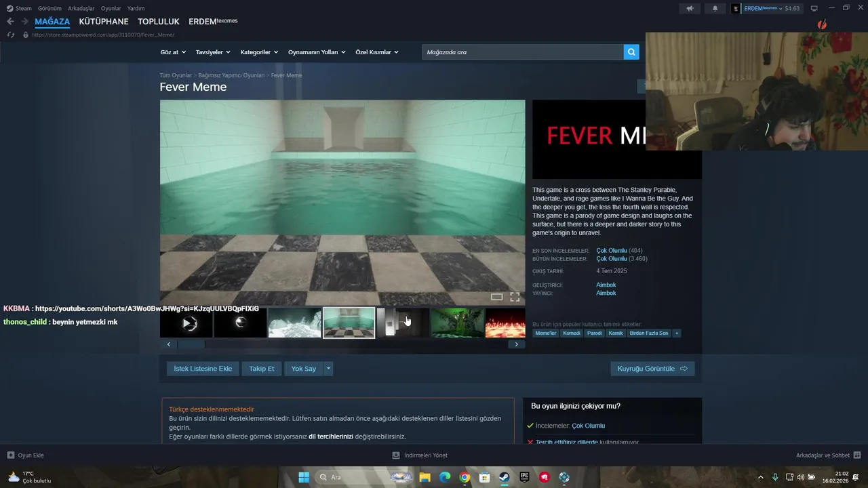Select the Meme'ler tag
Image resolution: width=868 pixels, height=488 pixels.
click(x=546, y=333)
